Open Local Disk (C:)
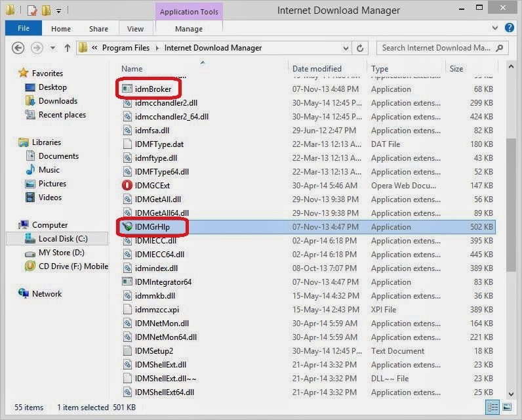Screen dimensions: 522x420 pos(63,239)
